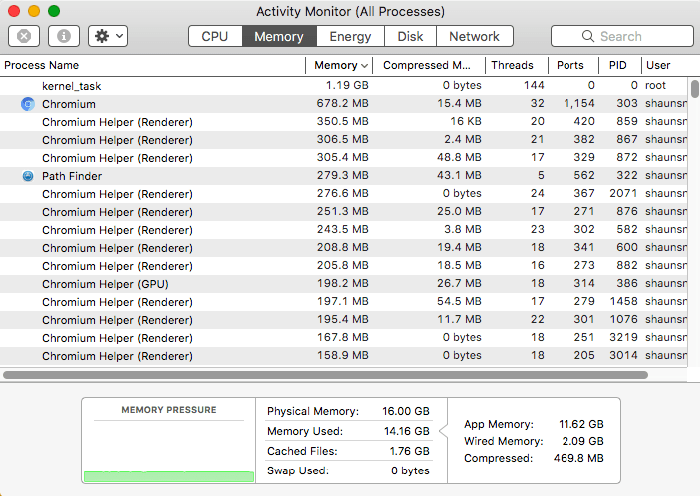Focus the Search input field
The height and width of the screenshot is (496, 700).
[x=622, y=36]
